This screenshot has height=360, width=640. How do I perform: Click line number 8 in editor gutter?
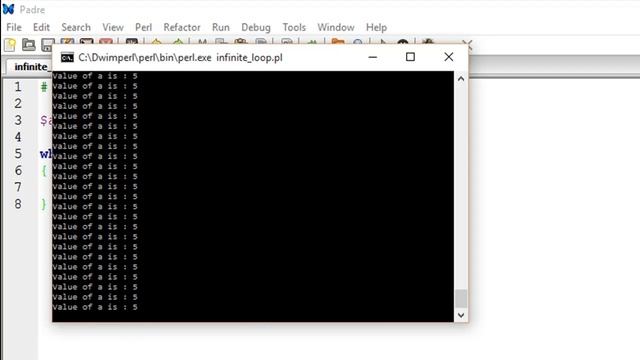(18, 204)
